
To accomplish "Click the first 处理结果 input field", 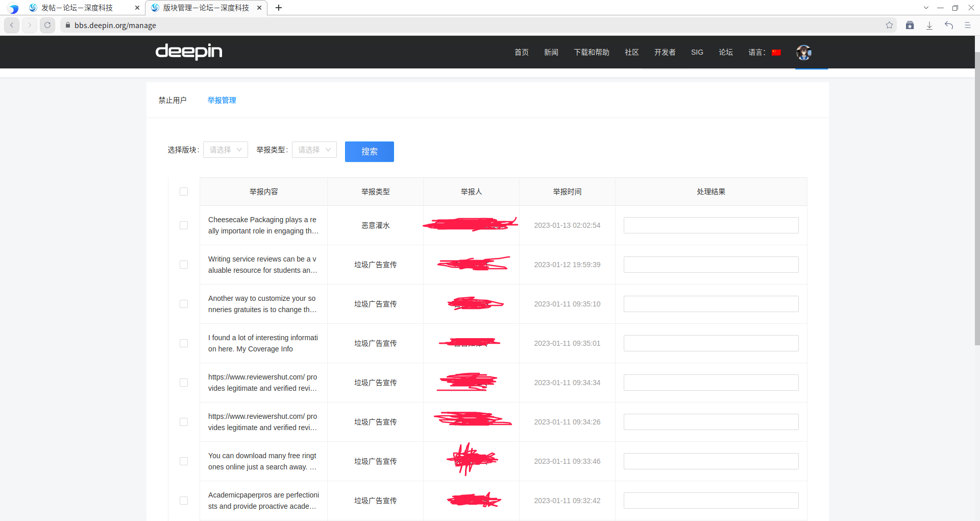I will click(x=710, y=225).
